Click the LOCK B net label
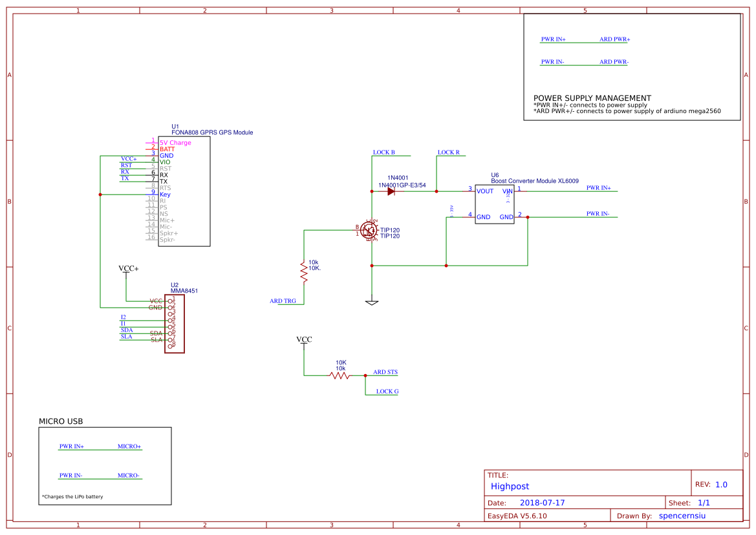Viewport: 756px width, 535px height. tap(383, 152)
